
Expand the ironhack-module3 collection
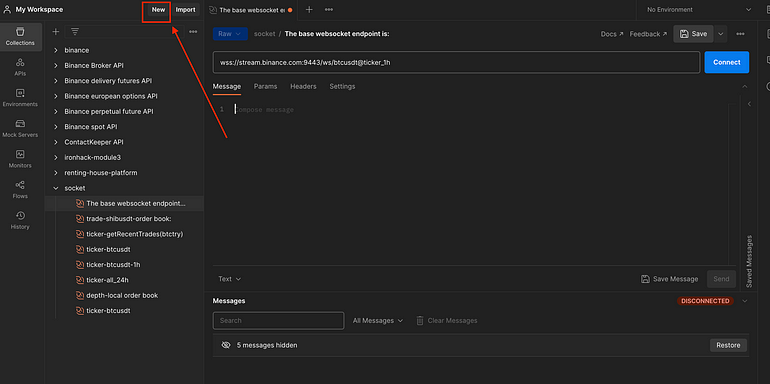[x=55, y=158]
